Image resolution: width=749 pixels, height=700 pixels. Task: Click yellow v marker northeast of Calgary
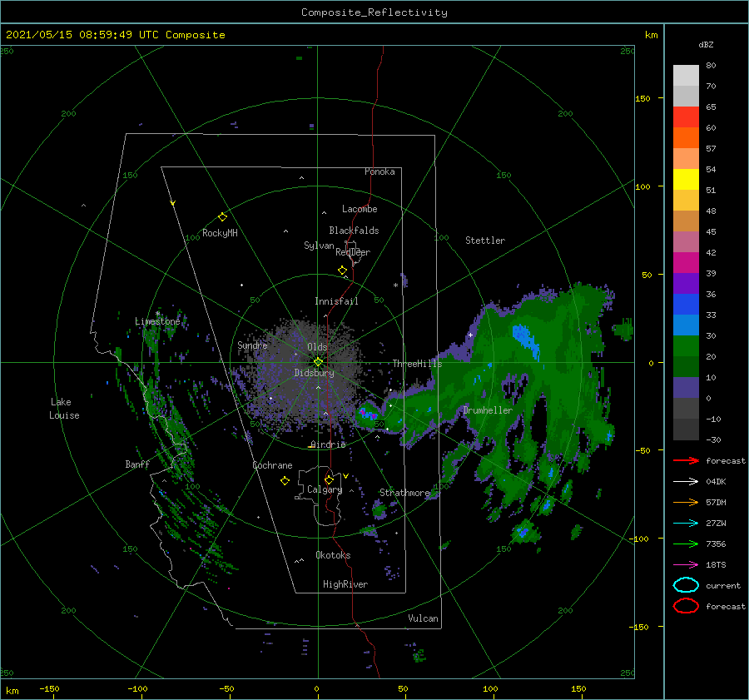(345, 476)
